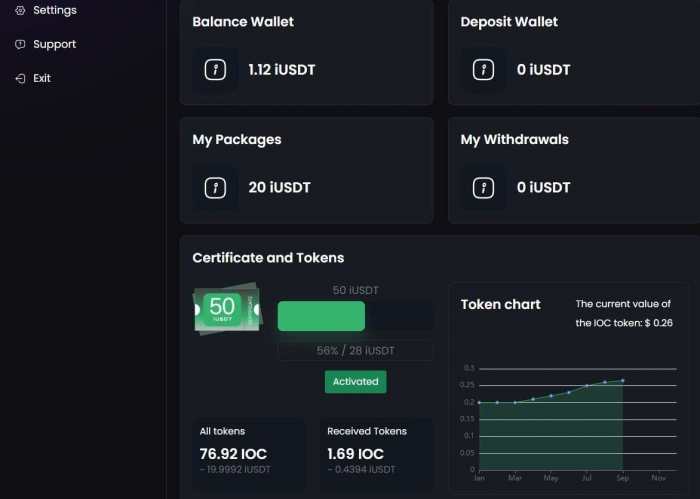Select the Received Tokens card
Image resolution: width=700 pixels, height=499 pixels.
point(377,451)
